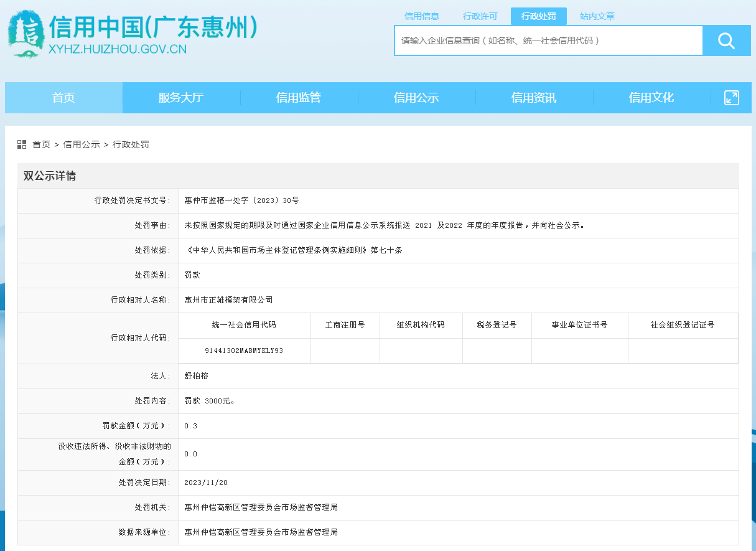Click the 处罚依据 label
Screen dimensions: 756x551
152,250
